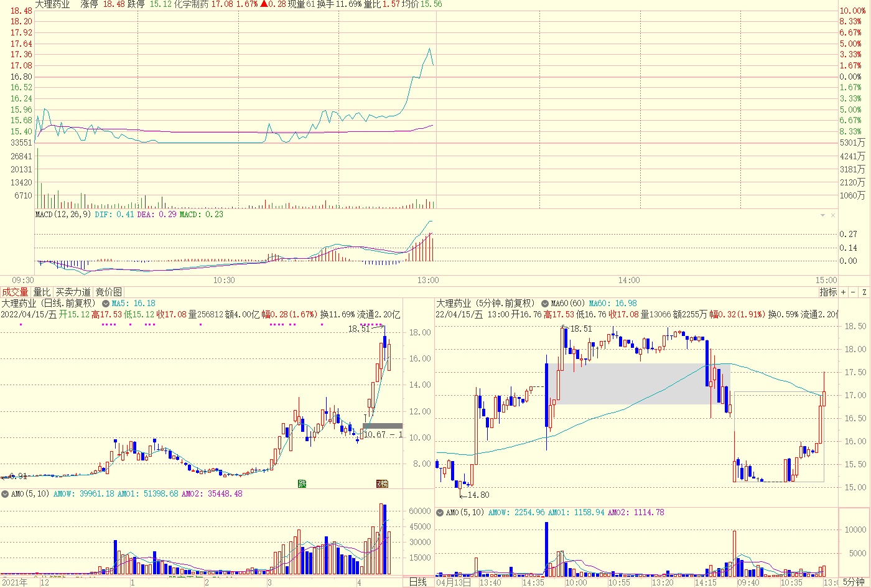The image size is (871, 588).
Task: Switch to the 量比 tab
Action: click(42, 292)
